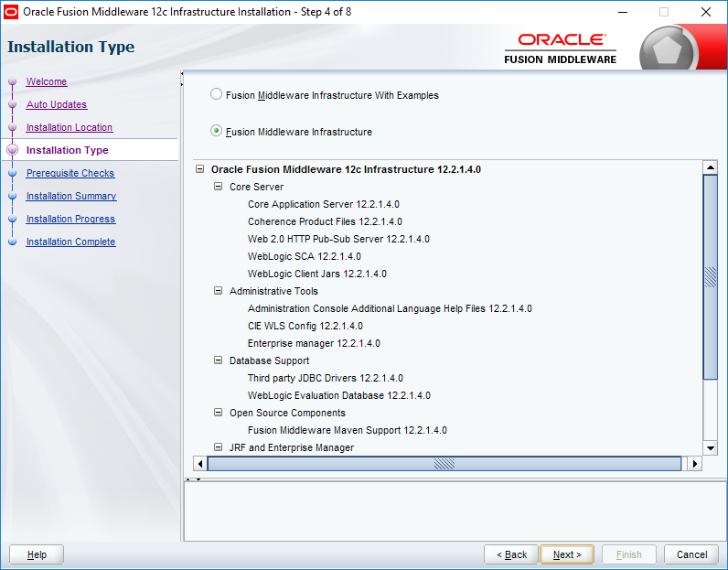Select Enterprise manager 12.2.1.4.0
This screenshot has width=728, height=570.
tap(314, 343)
